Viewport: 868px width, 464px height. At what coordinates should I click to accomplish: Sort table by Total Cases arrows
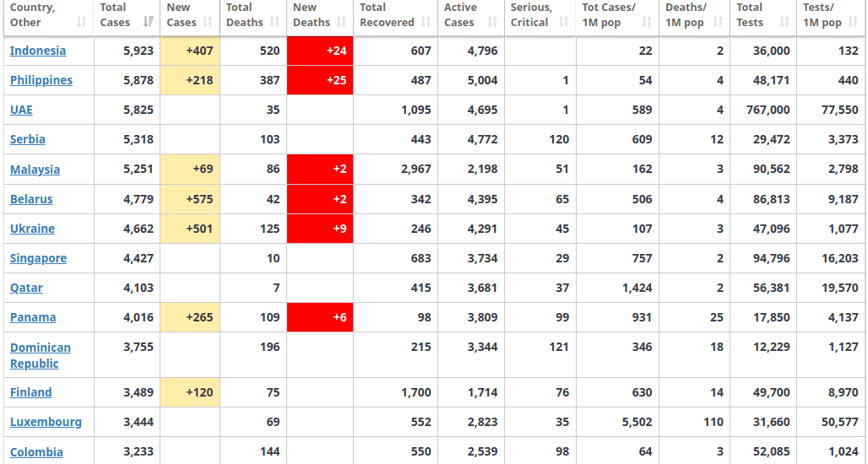tap(148, 22)
